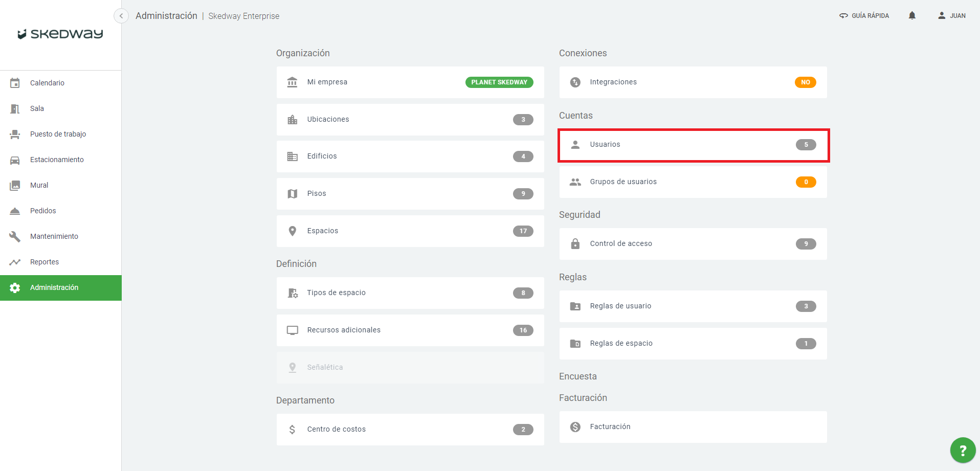Click the Mantenimiento wrench icon
This screenshot has height=471, width=980.
(x=15, y=236)
